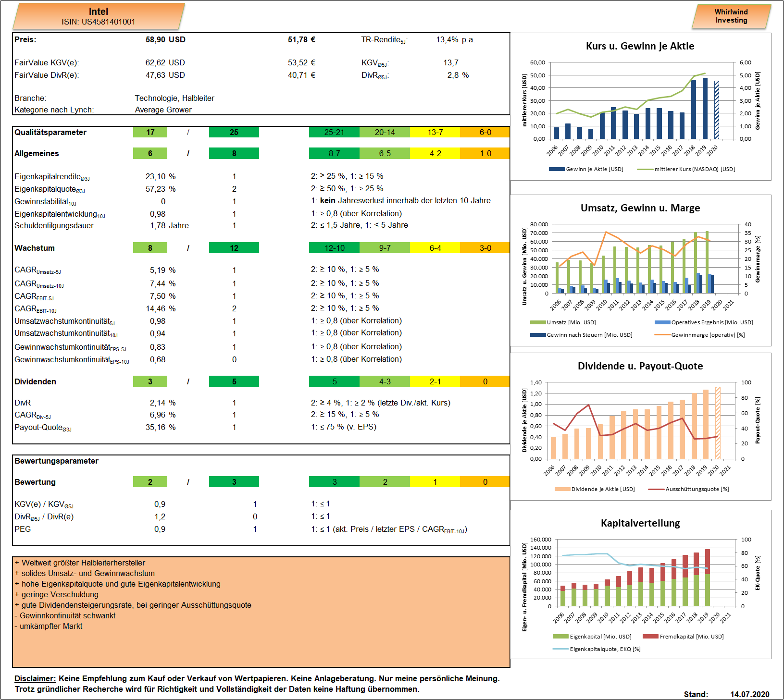Click the Whirlwind Investing logo banner
Screen dimensions: 784x700
point(731,16)
